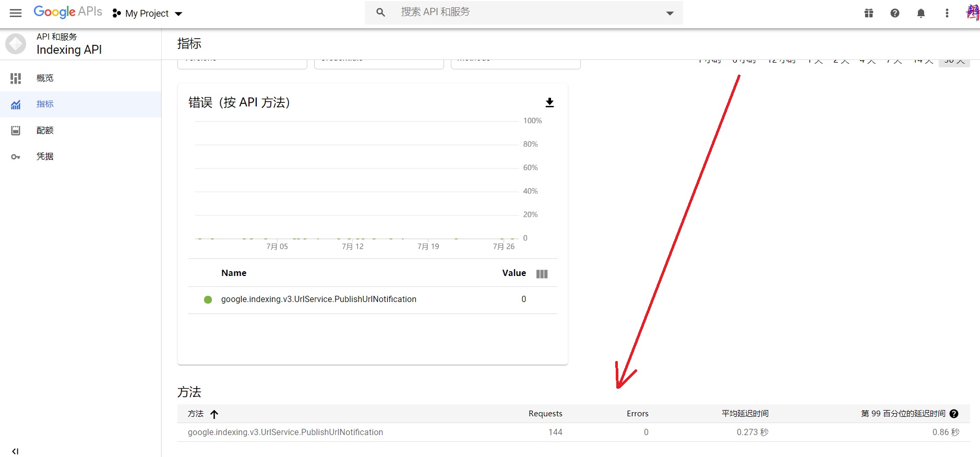Viewport: 980px width, 457px height.
Task: Open the gift icon in the top bar
Action: (x=869, y=13)
